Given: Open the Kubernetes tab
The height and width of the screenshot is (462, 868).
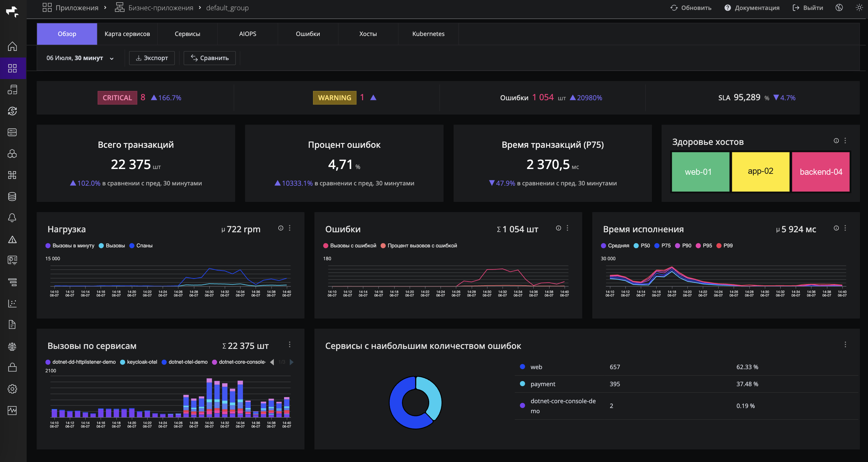Looking at the screenshot, I should tap(428, 34).
